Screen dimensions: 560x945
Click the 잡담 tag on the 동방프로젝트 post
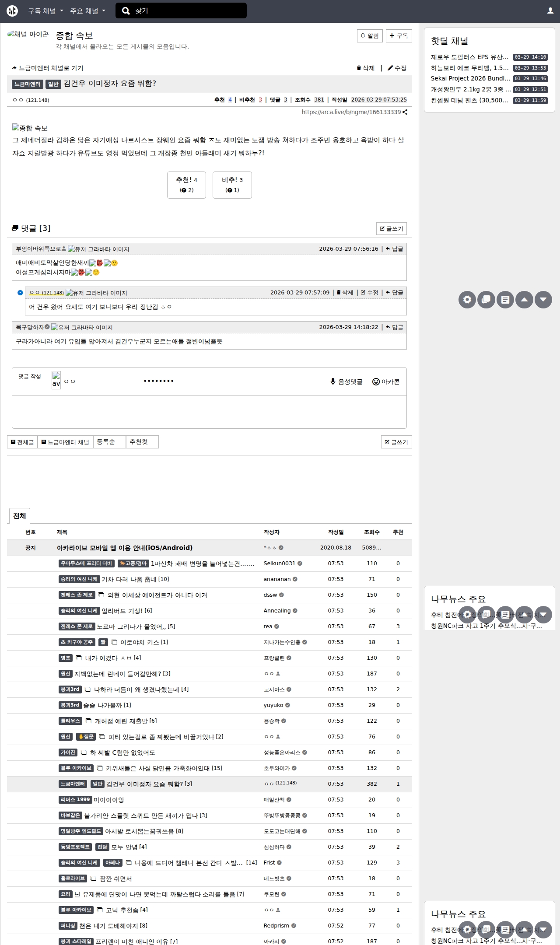tap(102, 847)
